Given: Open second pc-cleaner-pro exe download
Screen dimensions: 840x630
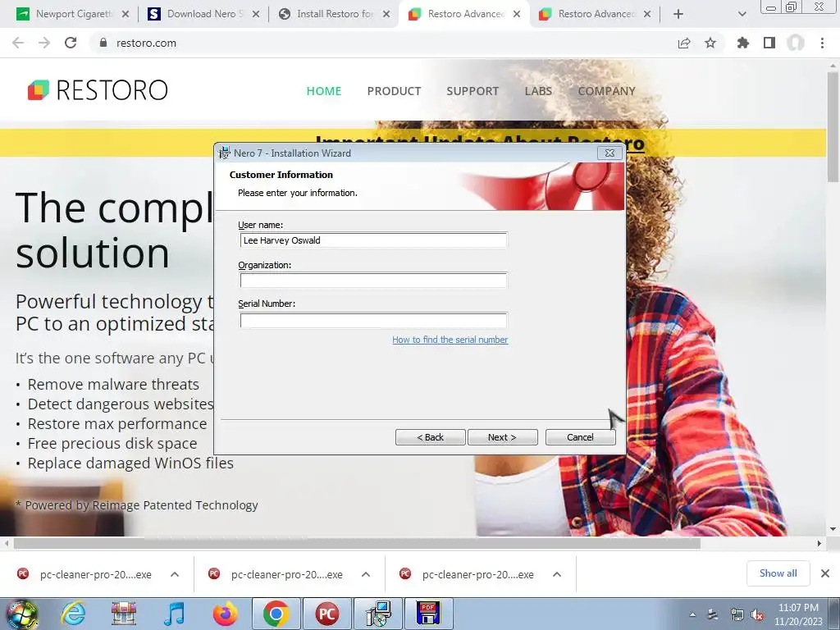Looking at the screenshot, I should tap(276, 574).
